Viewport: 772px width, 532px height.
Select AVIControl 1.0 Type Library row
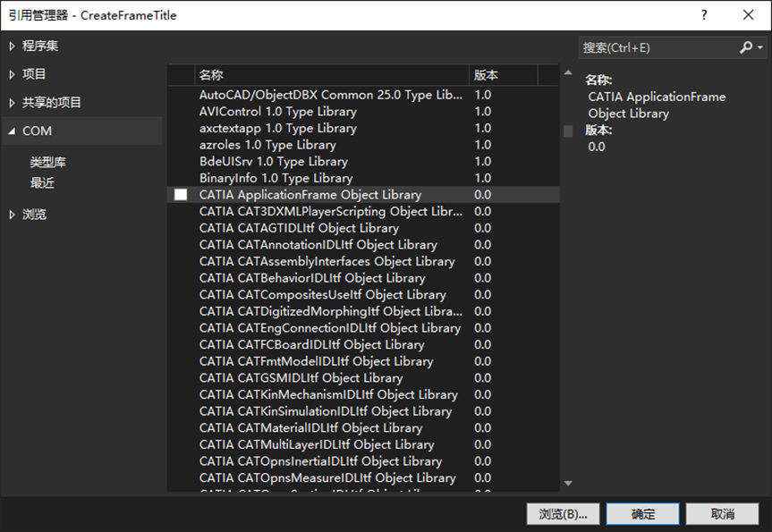pos(363,112)
